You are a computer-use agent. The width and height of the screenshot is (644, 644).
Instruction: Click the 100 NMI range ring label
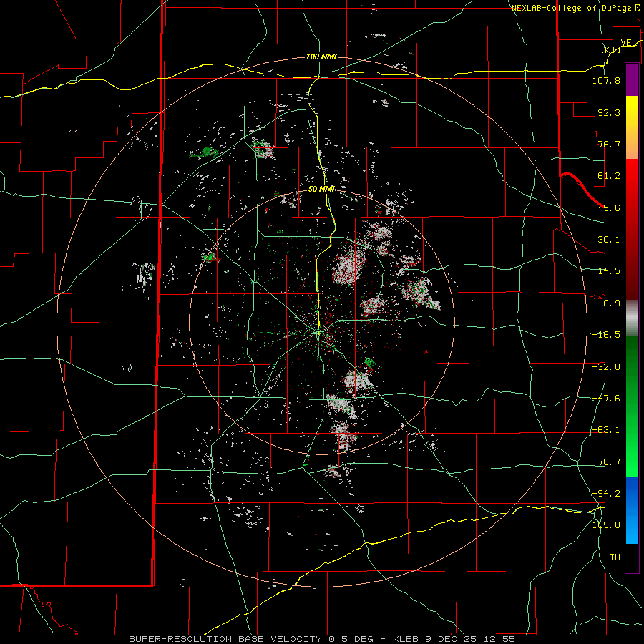point(321,57)
